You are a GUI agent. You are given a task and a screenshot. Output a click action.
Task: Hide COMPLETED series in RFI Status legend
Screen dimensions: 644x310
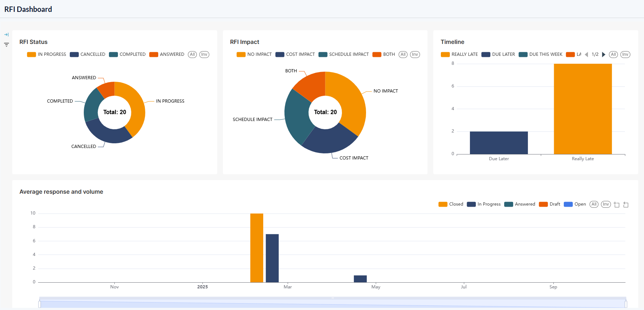pos(127,54)
